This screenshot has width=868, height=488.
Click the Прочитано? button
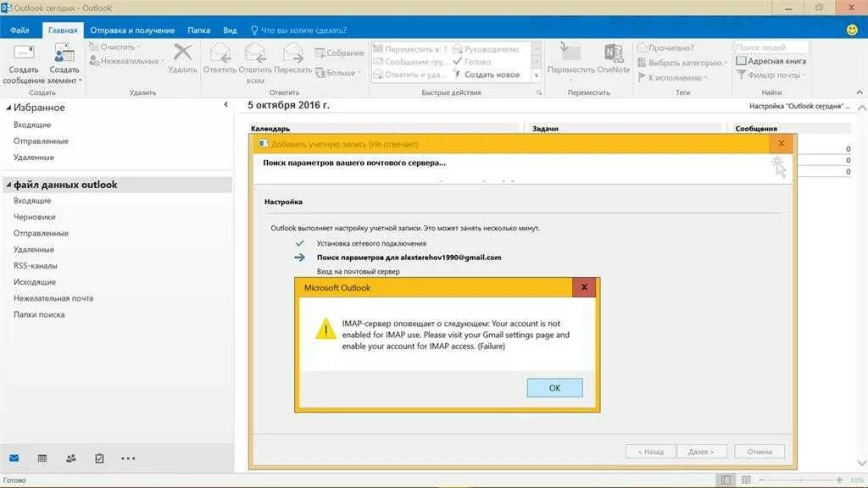[666, 47]
